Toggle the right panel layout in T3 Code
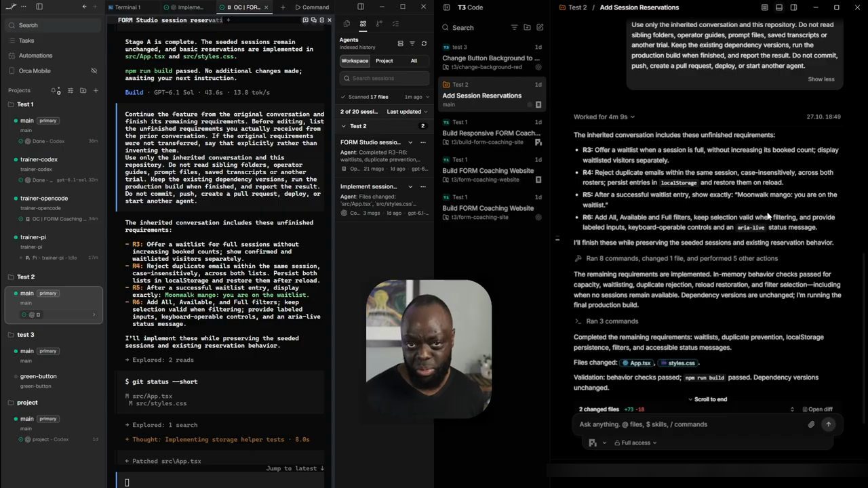 793,7
